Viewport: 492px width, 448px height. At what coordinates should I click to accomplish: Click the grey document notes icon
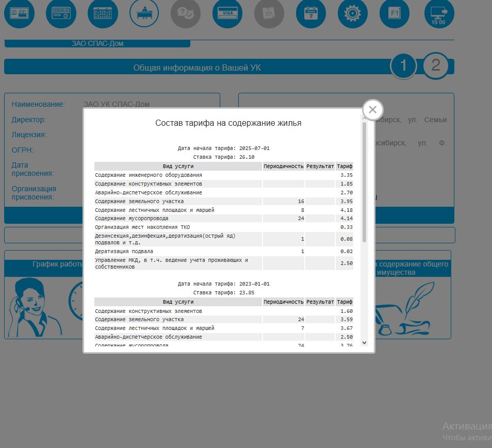tap(269, 13)
